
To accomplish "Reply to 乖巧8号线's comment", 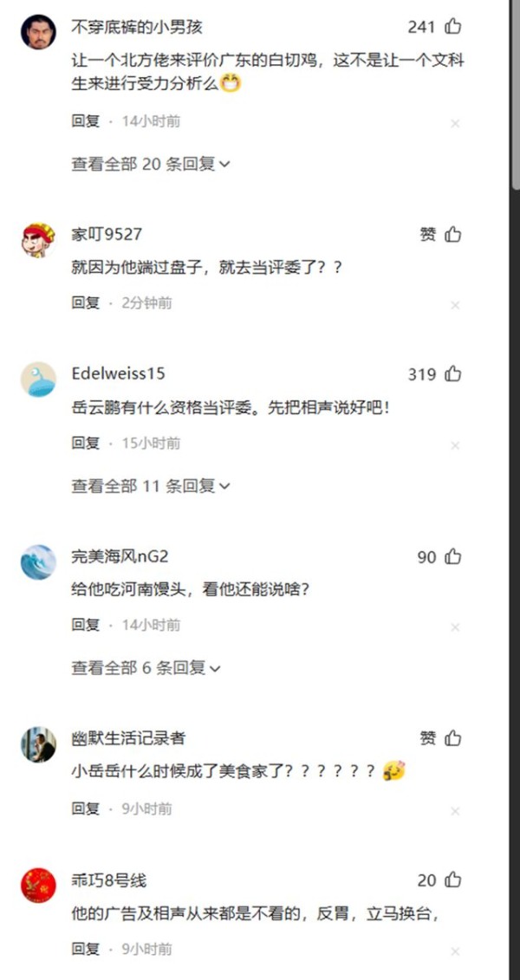I will [86, 949].
